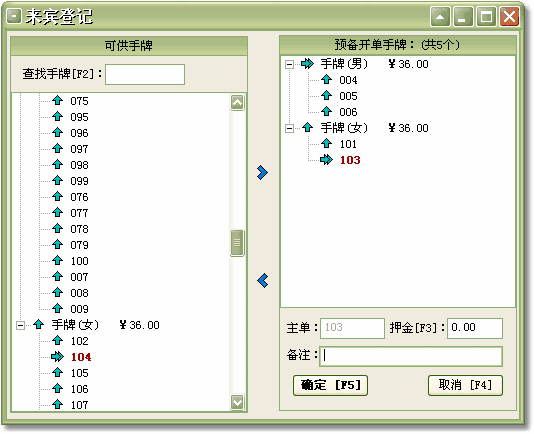Click the 预备开单手牌 panel header
Image resolution: width=534 pixels, height=434 pixels.
(x=397, y=45)
